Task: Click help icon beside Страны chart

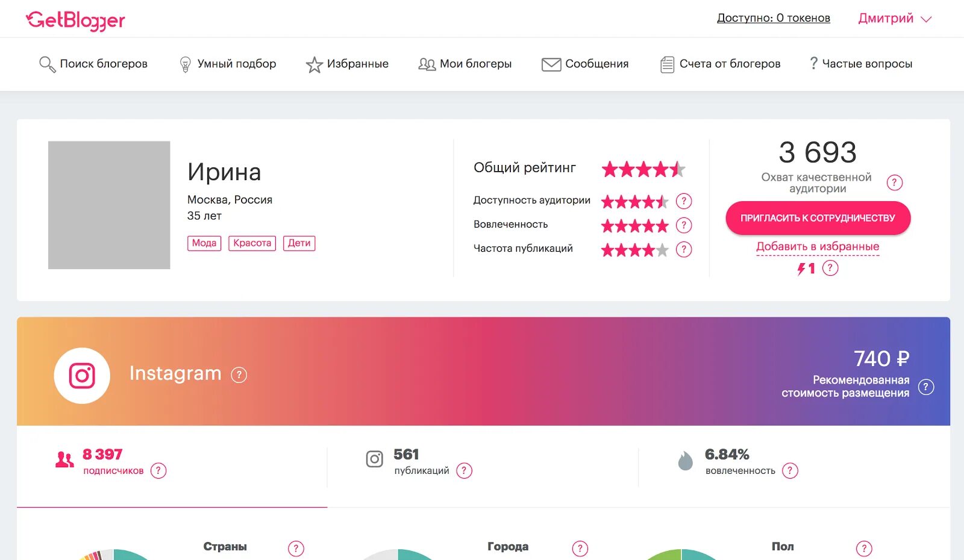Action: coord(296,548)
